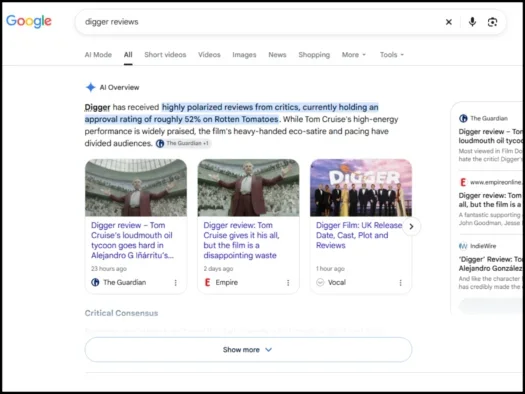Expand the Tools dropdown
This screenshot has width=525, height=394.
coord(392,55)
